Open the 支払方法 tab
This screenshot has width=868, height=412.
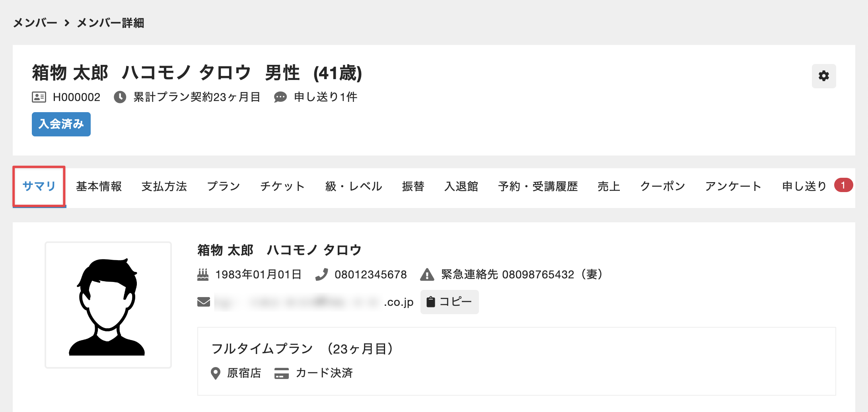tap(164, 186)
